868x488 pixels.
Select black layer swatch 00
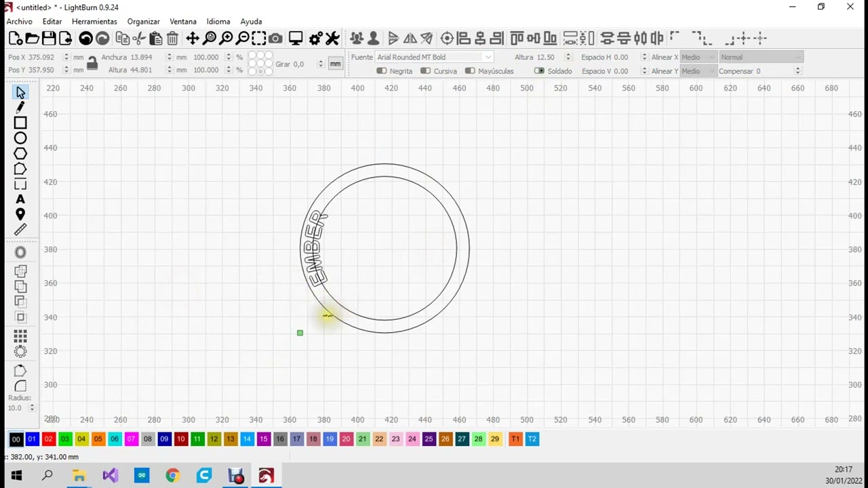16,439
